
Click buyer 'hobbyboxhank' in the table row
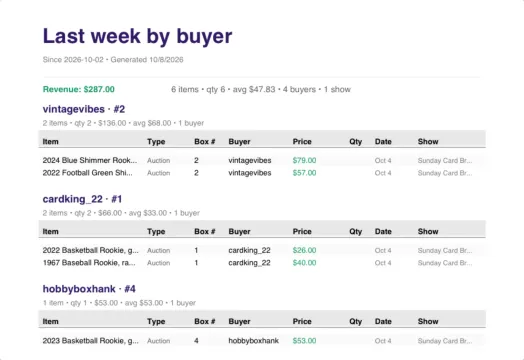[x=254, y=341]
